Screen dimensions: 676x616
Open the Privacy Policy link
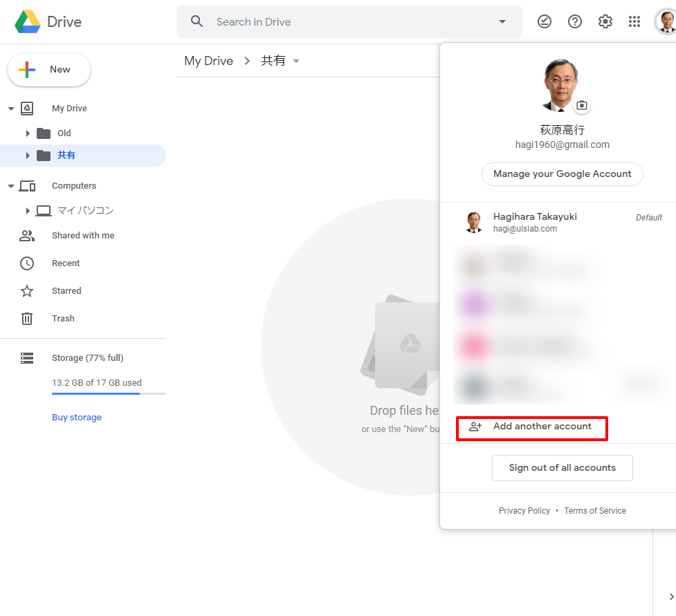click(524, 511)
